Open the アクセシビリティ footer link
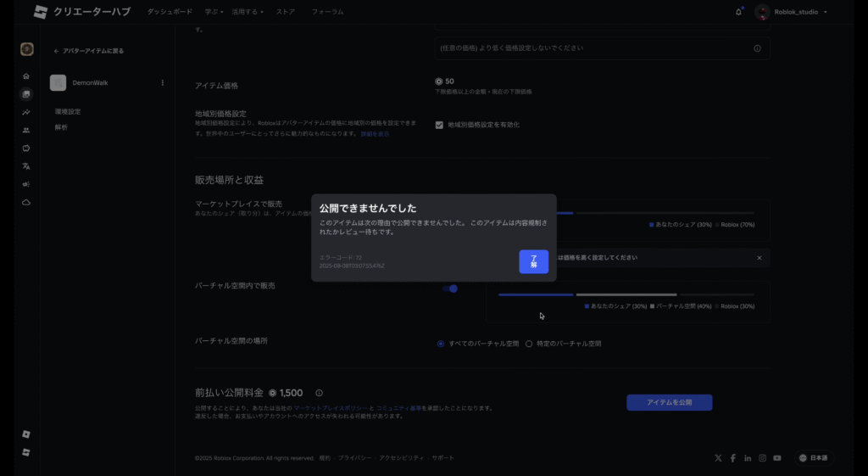Screen dimensions: 868x476 click(x=401, y=457)
